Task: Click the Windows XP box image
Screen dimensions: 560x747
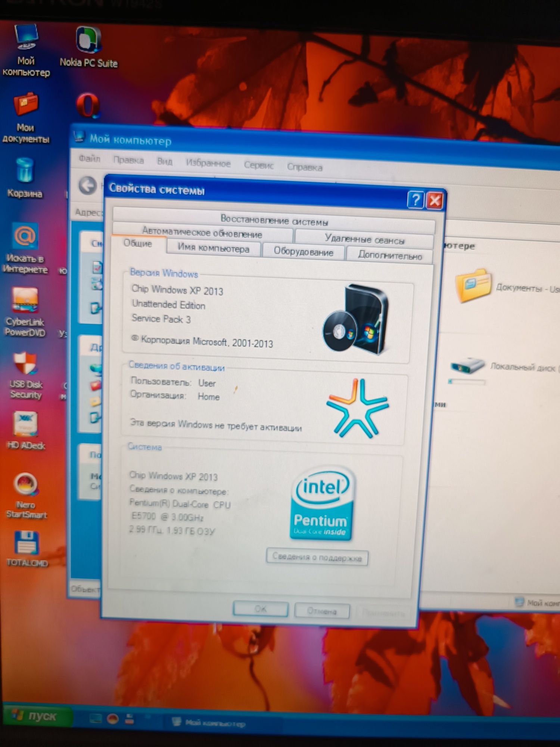Action: coord(356,319)
